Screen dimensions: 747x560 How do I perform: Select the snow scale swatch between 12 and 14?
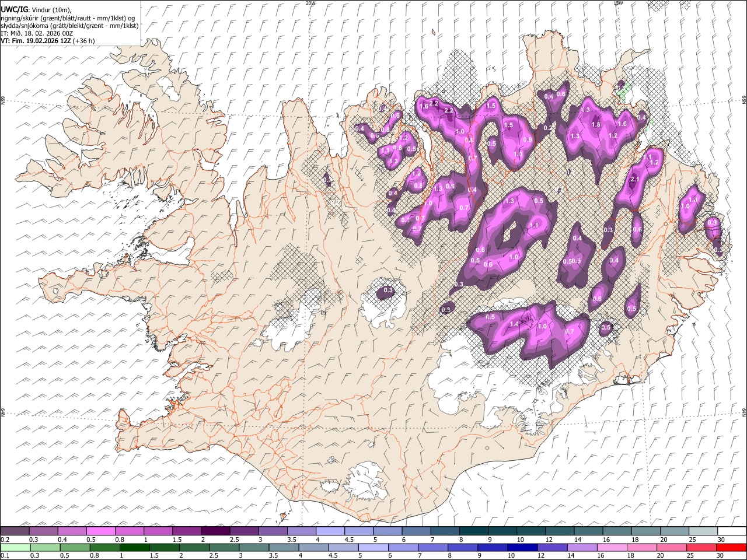560,531
